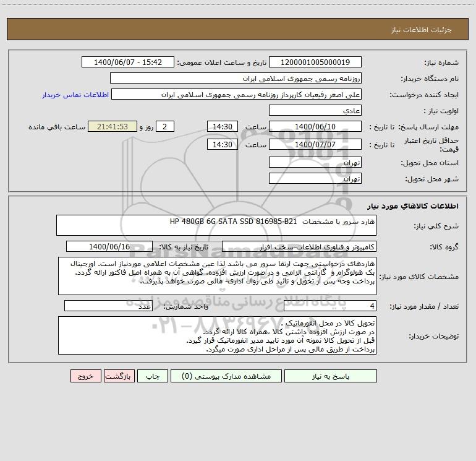The width and height of the screenshot is (476, 461).
Task: Click the priority field showing 'عادي'
Action: [x=315, y=110]
